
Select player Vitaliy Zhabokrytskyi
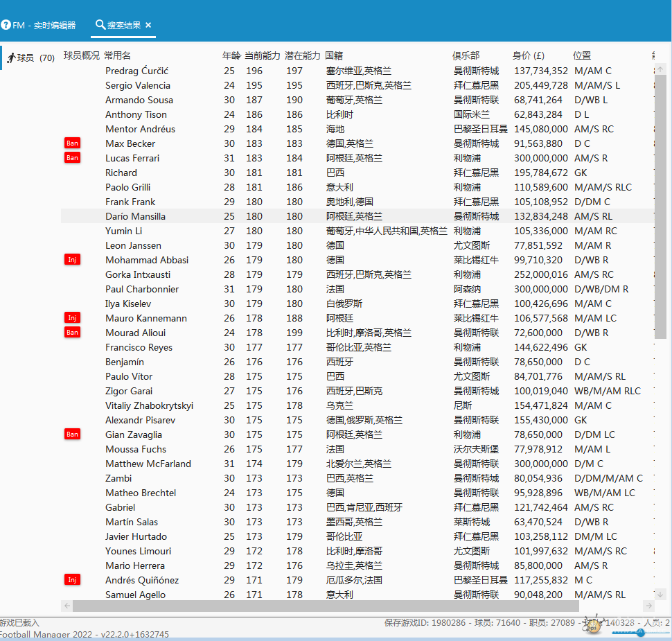point(149,406)
